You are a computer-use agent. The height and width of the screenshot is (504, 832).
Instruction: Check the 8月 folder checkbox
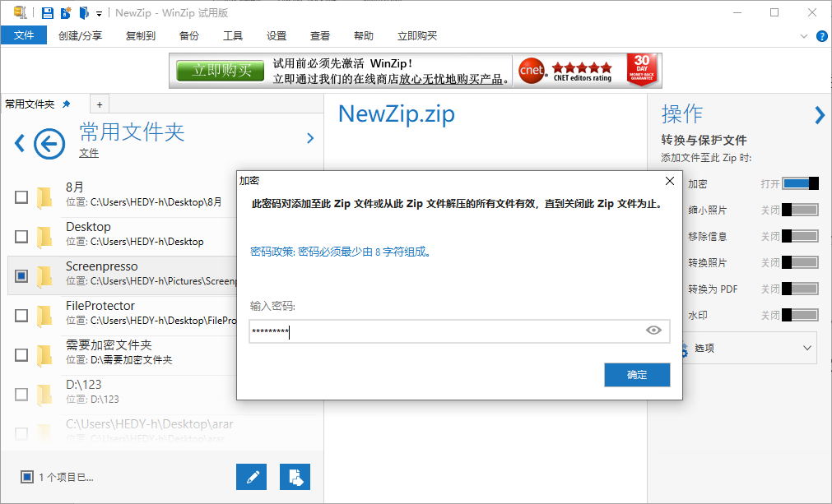[21, 197]
